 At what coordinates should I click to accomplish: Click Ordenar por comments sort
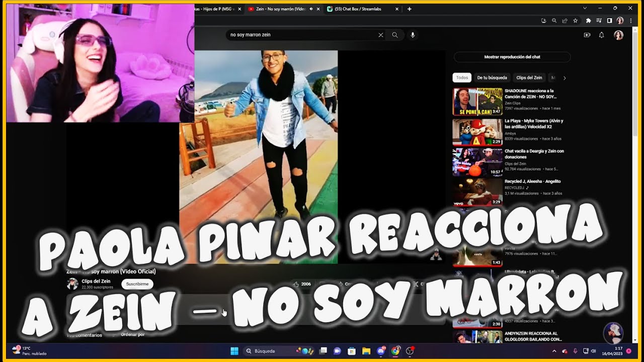click(132, 335)
